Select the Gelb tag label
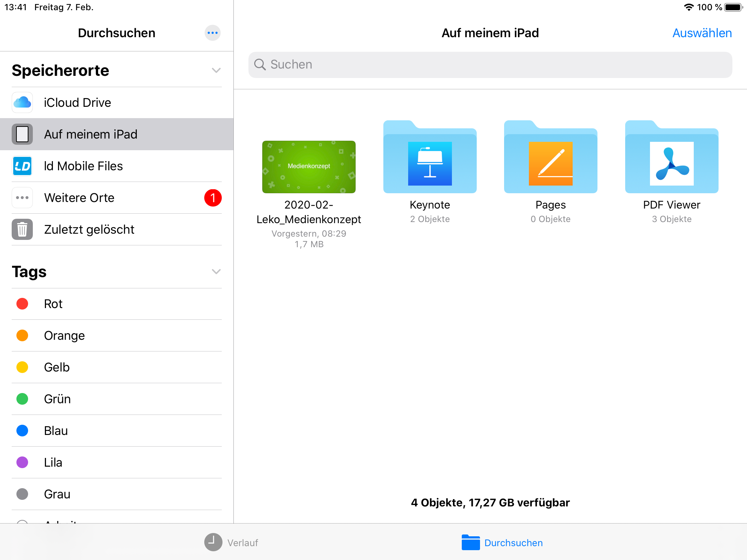Screen dimensions: 747x560 click(x=57, y=367)
